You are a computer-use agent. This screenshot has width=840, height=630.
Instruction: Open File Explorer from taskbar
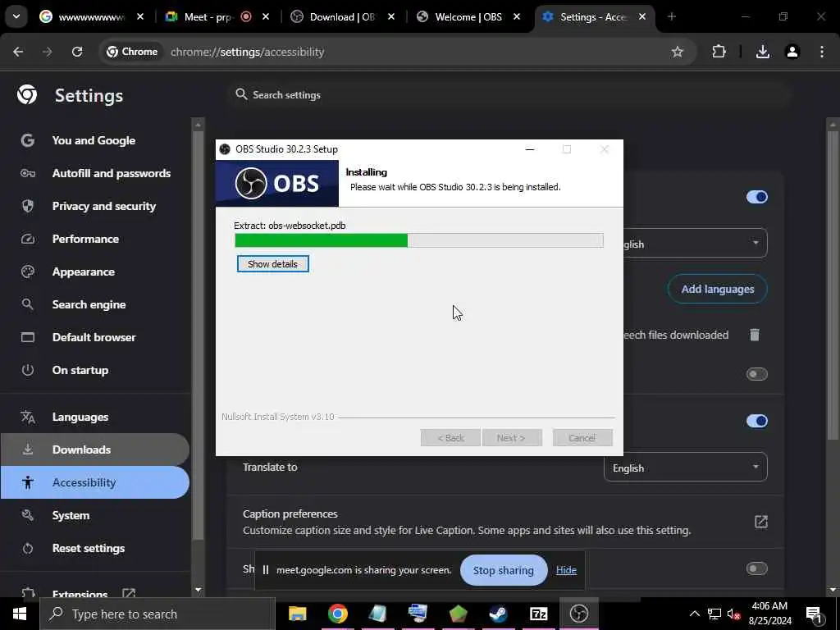click(x=297, y=614)
